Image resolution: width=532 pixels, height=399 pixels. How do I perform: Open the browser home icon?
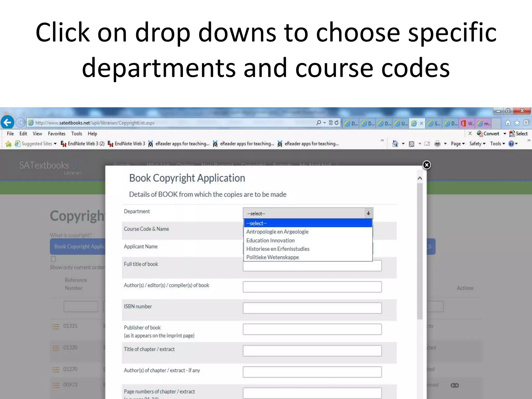(508, 123)
